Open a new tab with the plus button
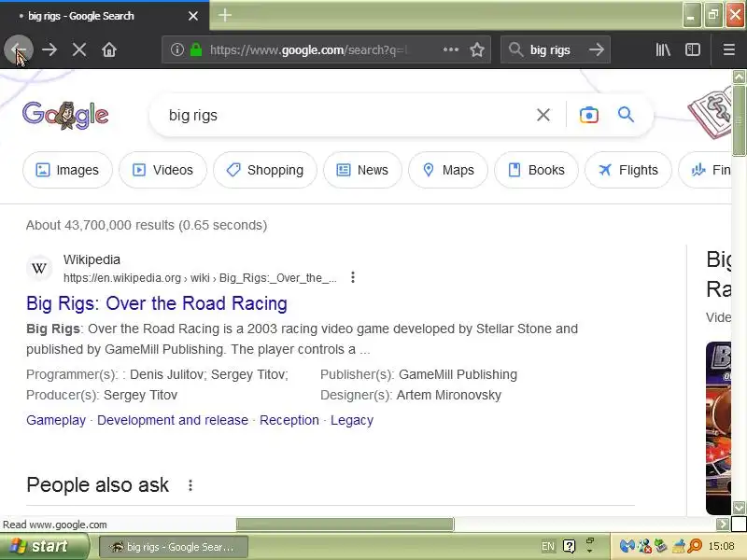Screen dimensions: 747x560 (225, 15)
